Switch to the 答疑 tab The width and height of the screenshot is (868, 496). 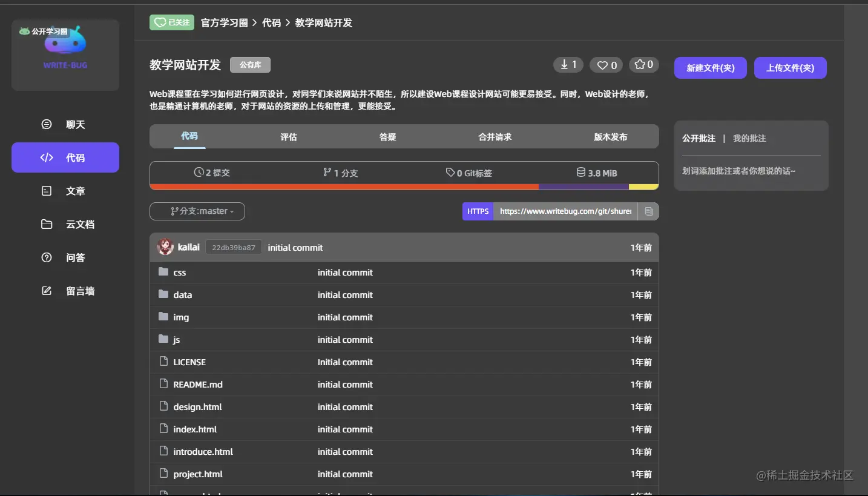pos(388,137)
